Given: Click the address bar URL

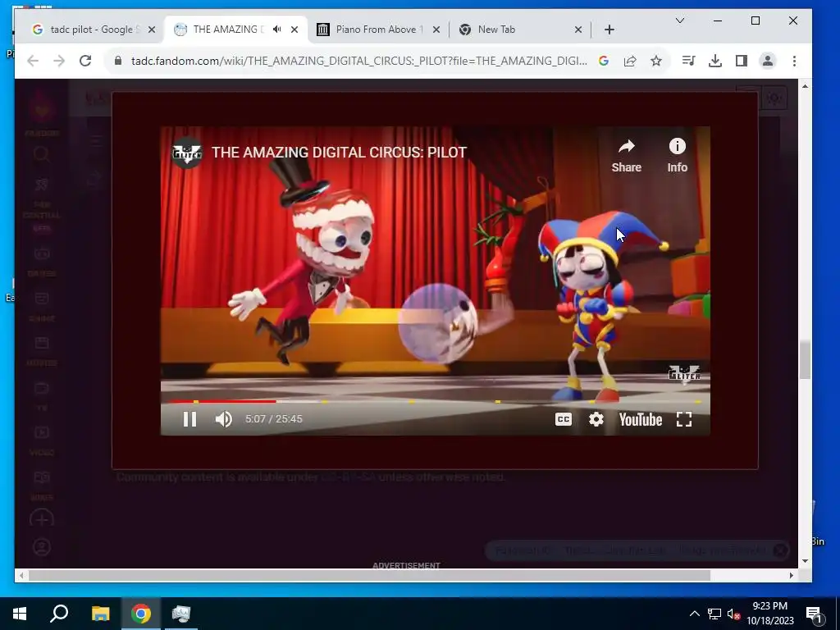Looking at the screenshot, I should point(359,61).
